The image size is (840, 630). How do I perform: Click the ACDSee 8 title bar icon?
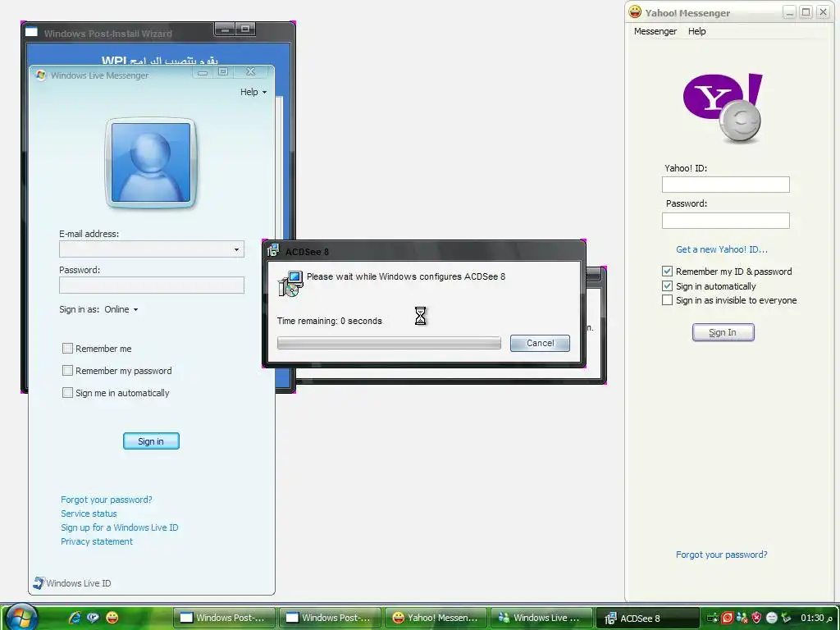pos(273,250)
